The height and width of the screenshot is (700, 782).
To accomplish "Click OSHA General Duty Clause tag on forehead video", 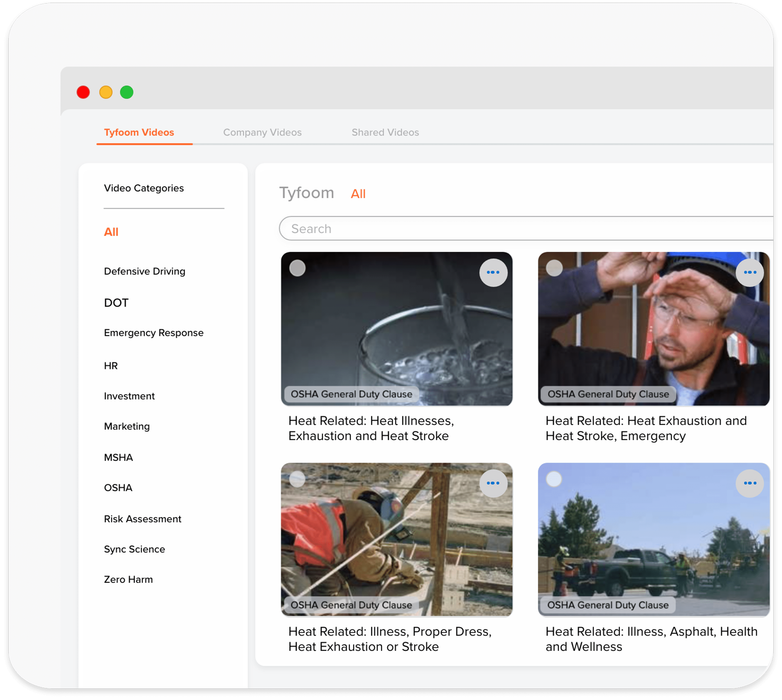I will [608, 394].
